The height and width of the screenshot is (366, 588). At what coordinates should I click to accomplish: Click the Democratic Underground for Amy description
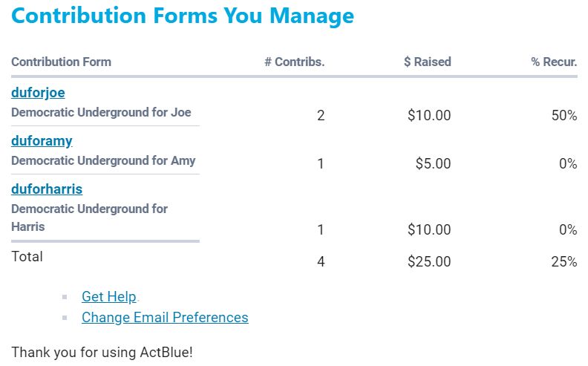103,160
